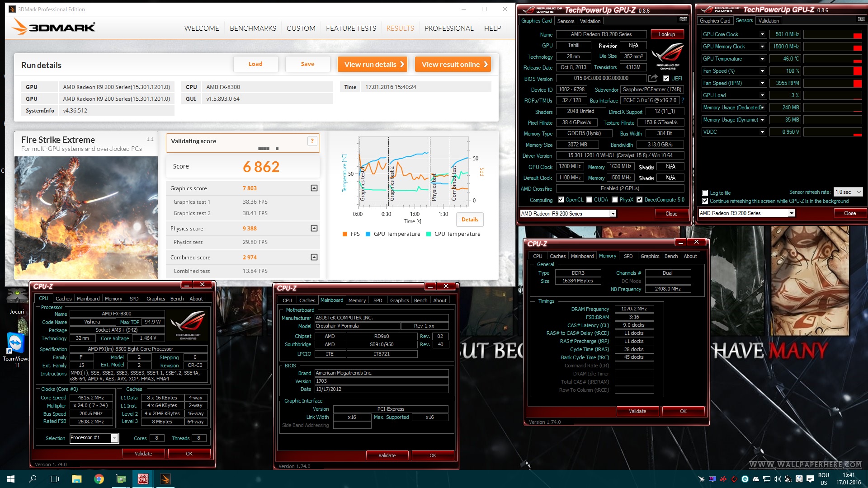Enable the Log to file checkbox
This screenshot has height=488, width=868.
click(x=705, y=193)
